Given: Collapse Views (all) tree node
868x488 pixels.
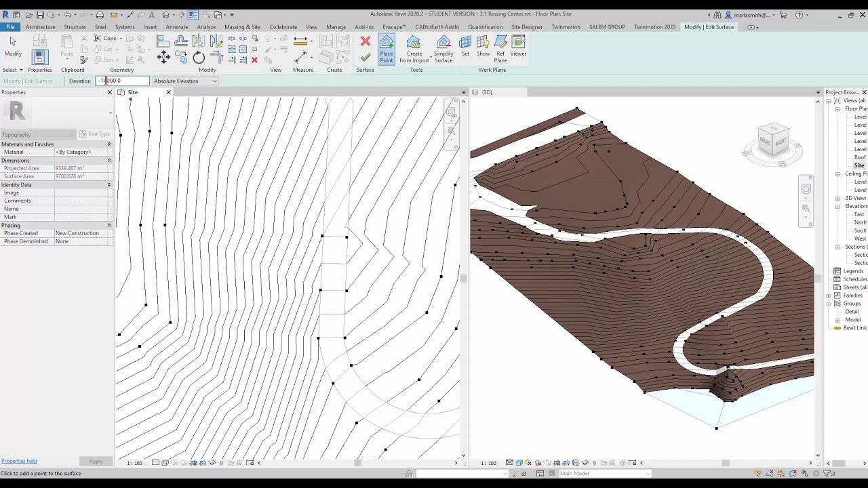Looking at the screenshot, I should coord(829,101).
